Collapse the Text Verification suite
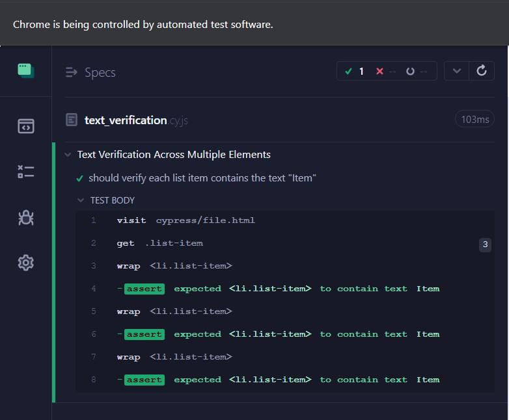Screen dimensions: 509x420 click(x=68, y=155)
